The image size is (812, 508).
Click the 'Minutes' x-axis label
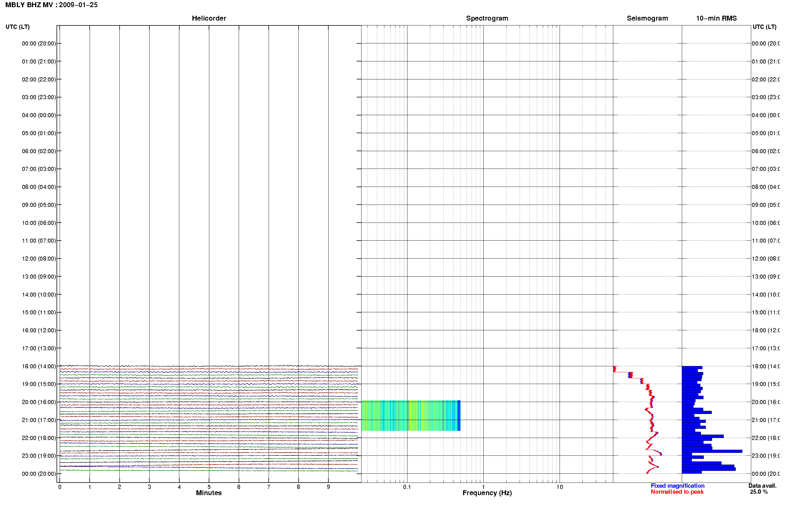click(209, 493)
